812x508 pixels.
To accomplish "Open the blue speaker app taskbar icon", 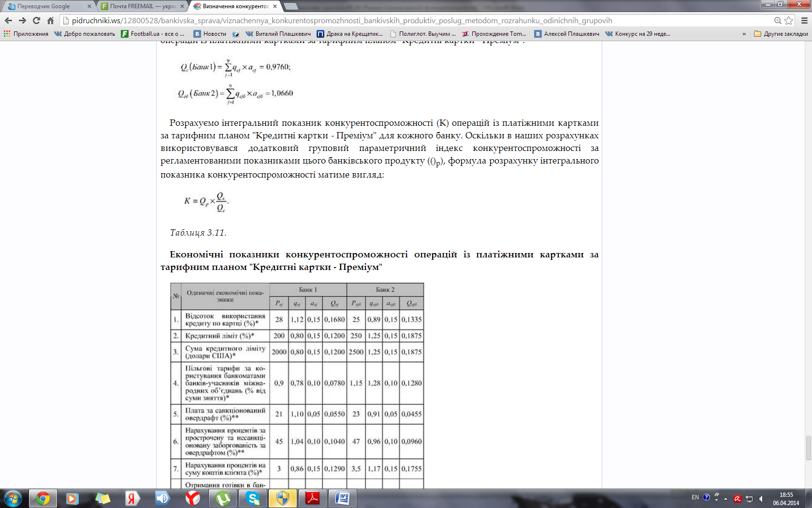I will click(162, 498).
